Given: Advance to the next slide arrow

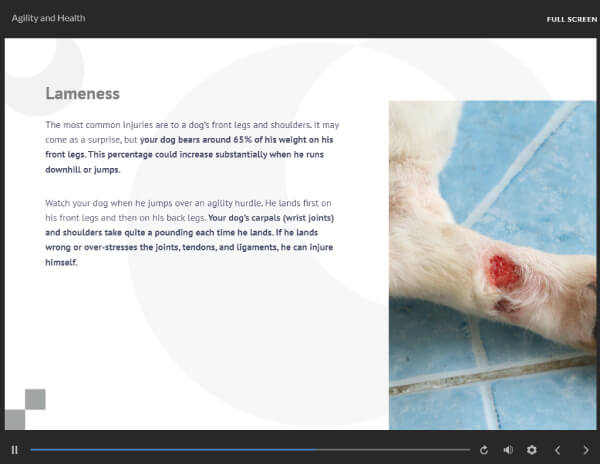Looking at the screenshot, I should 586,450.
